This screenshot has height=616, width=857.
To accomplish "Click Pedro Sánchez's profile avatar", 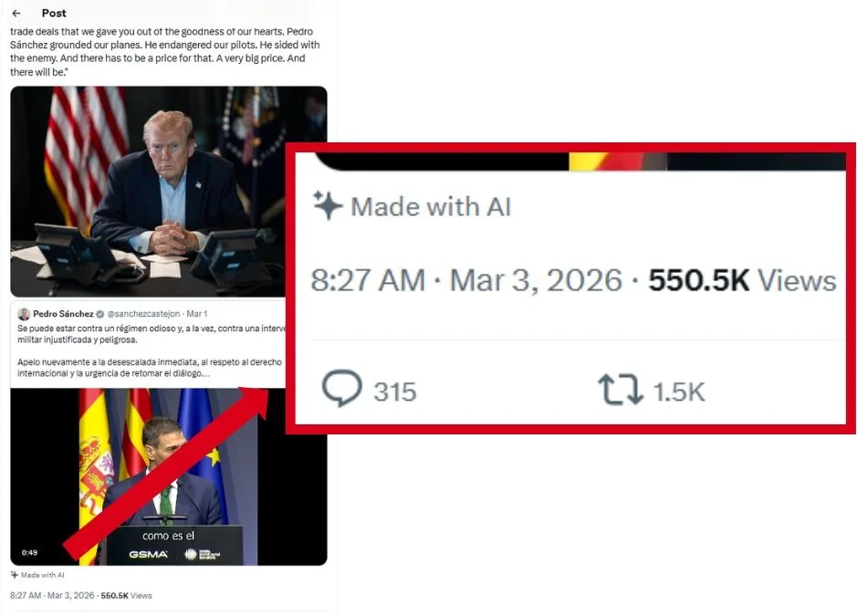I will click(24, 314).
